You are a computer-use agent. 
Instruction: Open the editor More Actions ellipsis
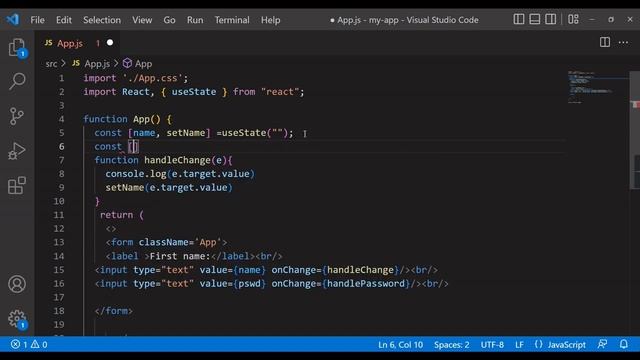click(x=623, y=42)
